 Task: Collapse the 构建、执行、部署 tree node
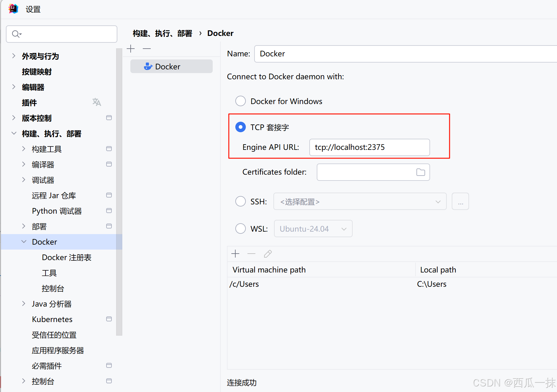pyautogui.click(x=14, y=133)
